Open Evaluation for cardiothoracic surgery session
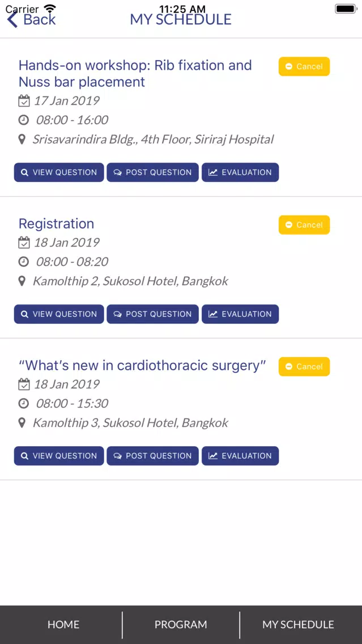The height and width of the screenshot is (644, 362). [x=240, y=456]
